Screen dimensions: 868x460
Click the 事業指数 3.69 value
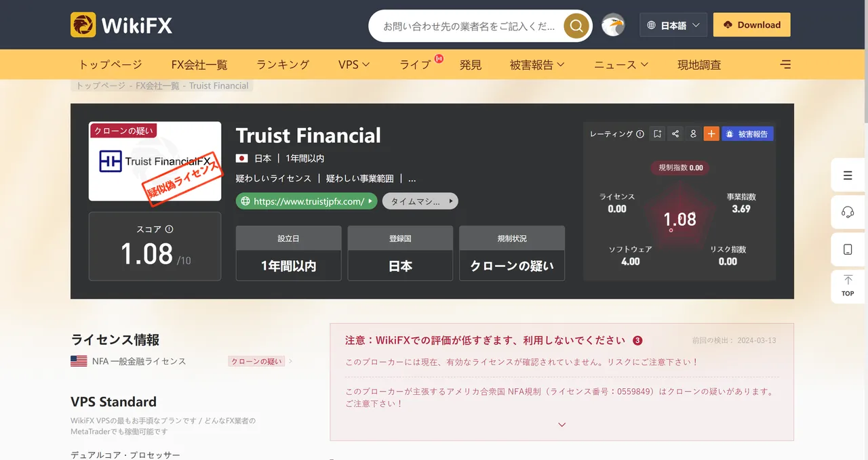tap(741, 209)
